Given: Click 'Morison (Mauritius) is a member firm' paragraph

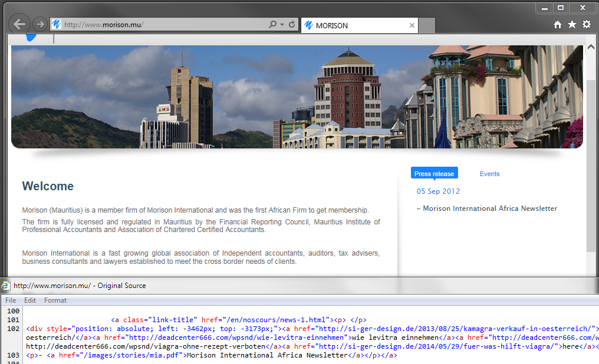Looking at the screenshot, I should [x=196, y=210].
